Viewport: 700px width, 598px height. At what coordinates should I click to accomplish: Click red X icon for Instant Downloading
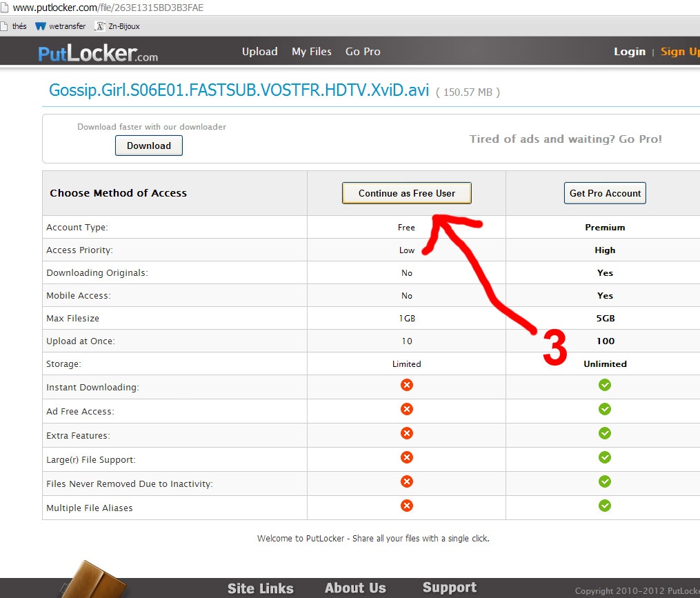tap(407, 385)
